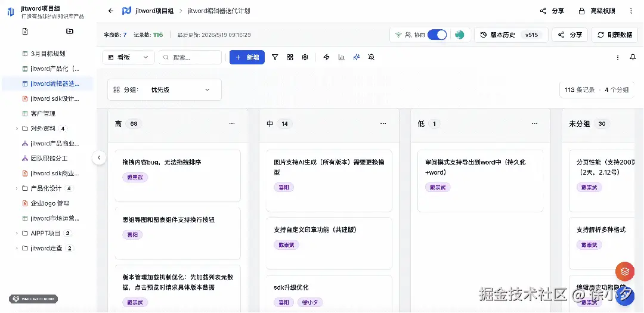Click the wifi connection status icon
This screenshot has height=313, width=644.
pyautogui.click(x=398, y=35)
